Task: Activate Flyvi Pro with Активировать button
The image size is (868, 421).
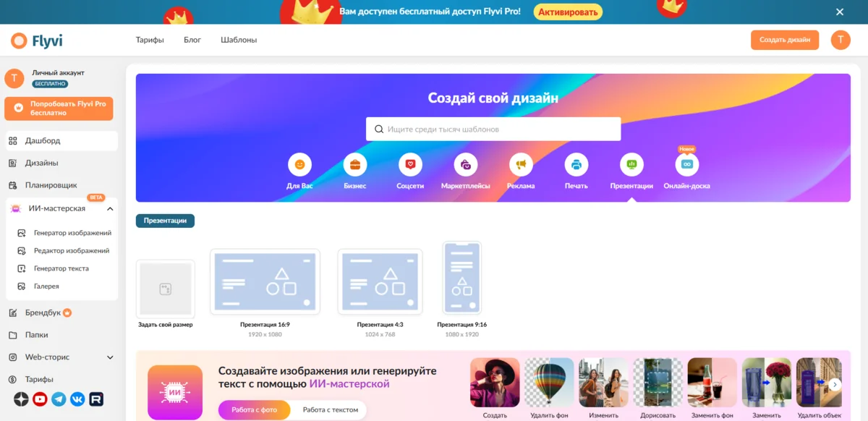Action: (568, 12)
